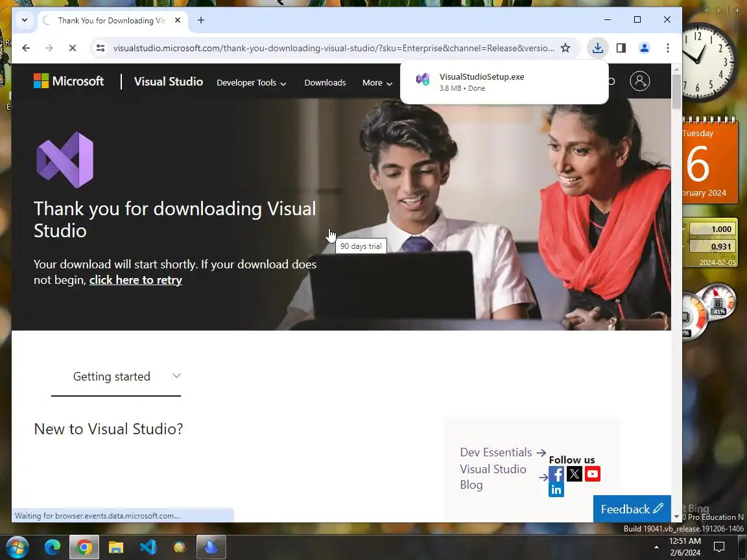747x560 pixels.
Task: Open the notification center icon
Action: tap(719, 546)
